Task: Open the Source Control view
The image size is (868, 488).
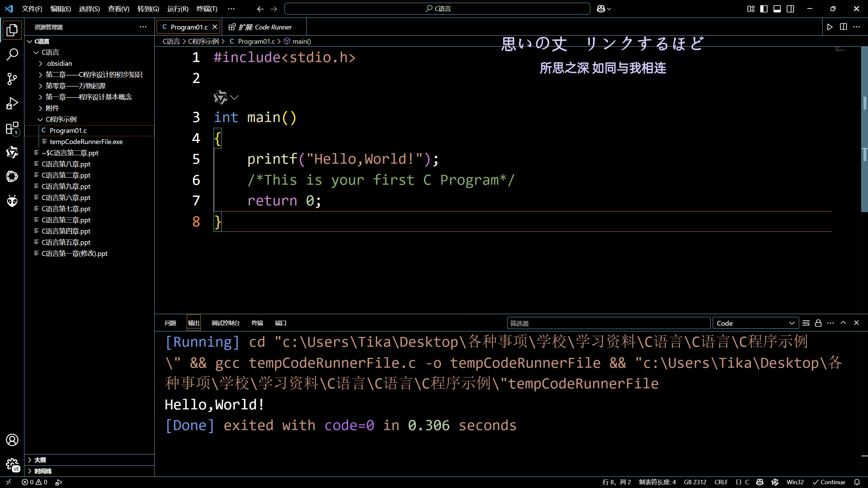Action: pyautogui.click(x=12, y=79)
